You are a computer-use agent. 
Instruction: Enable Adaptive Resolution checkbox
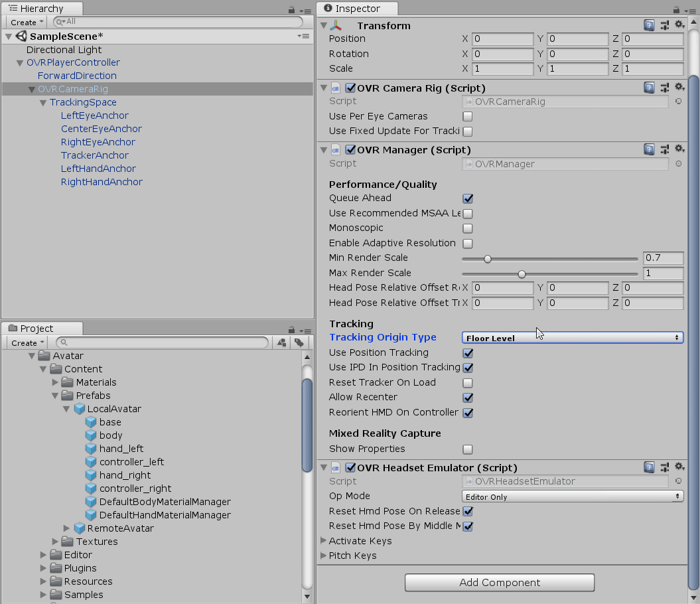468,244
